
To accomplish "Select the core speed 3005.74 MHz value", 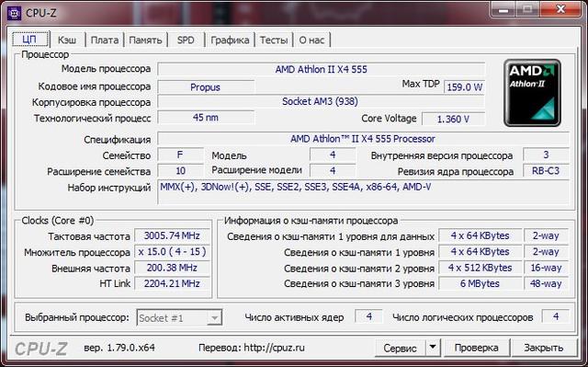I will click(x=172, y=235).
